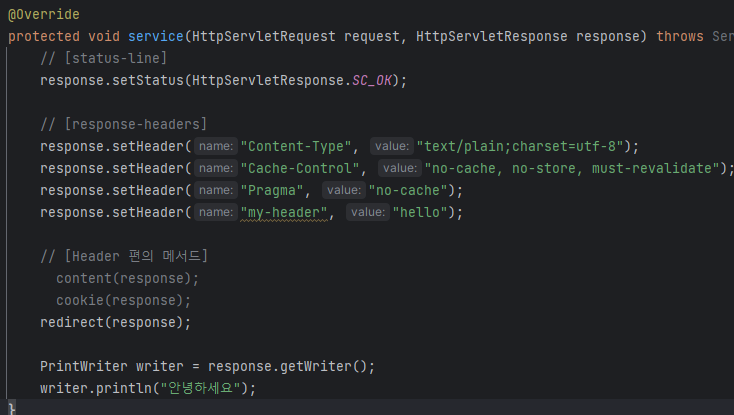Screen dimensions: 734x415
Task: Click the content(response) call
Action: [x=127, y=278]
